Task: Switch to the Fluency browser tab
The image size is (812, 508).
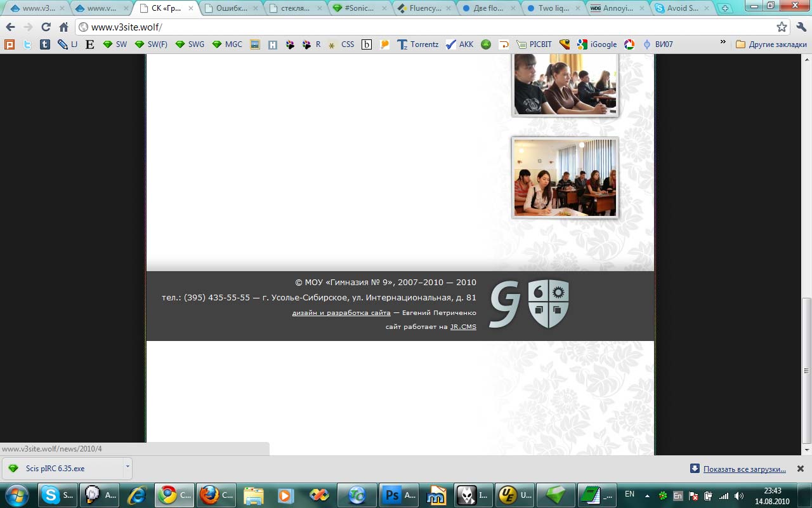Action: [423, 8]
